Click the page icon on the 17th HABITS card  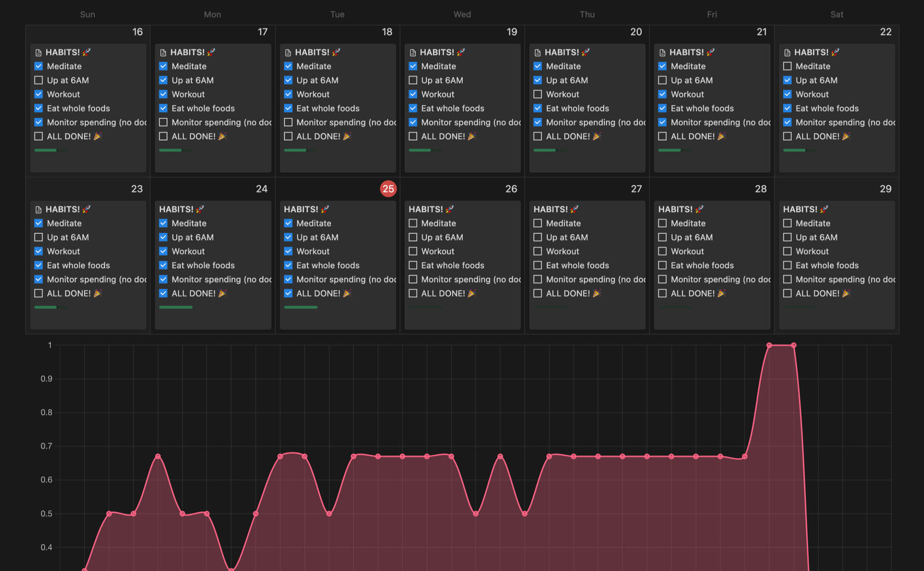(163, 53)
